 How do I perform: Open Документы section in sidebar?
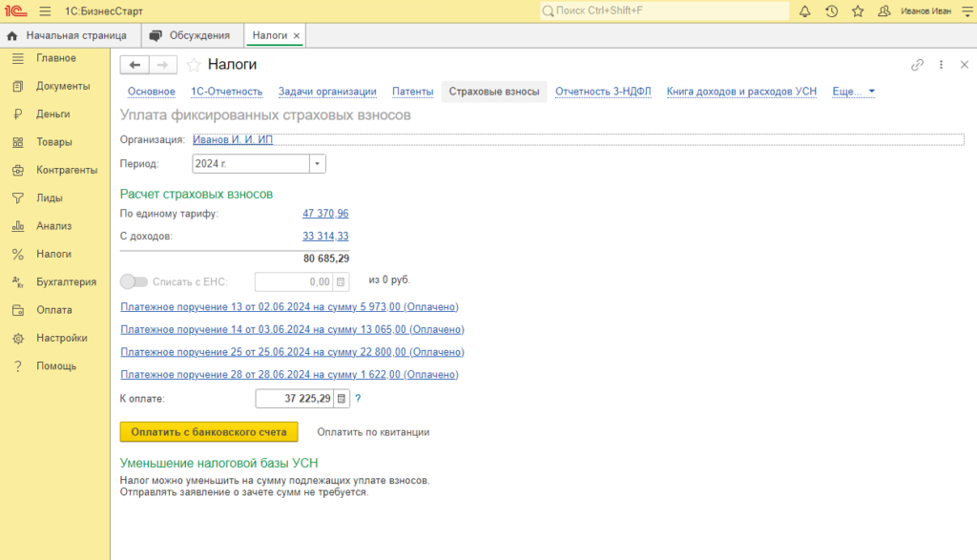pyautogui.click(x=54, y=86)
